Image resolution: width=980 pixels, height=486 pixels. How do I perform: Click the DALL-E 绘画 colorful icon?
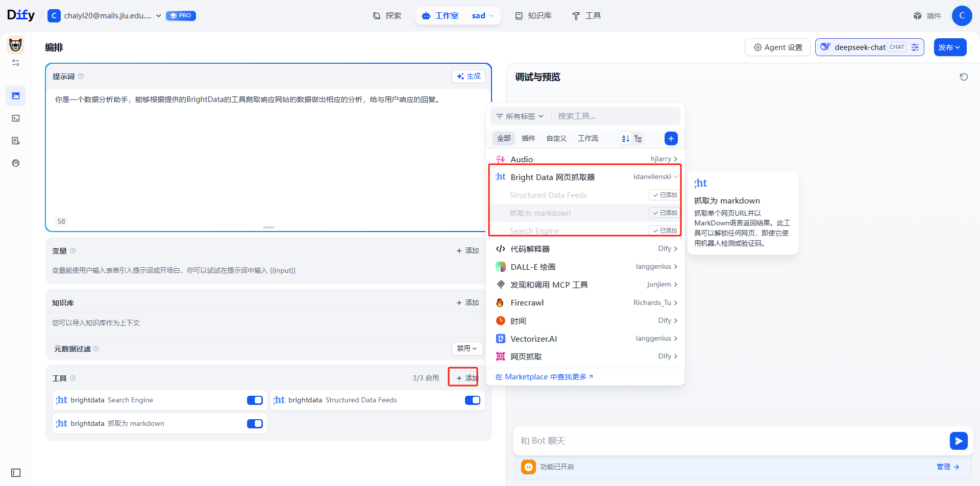tap(500, 267)
